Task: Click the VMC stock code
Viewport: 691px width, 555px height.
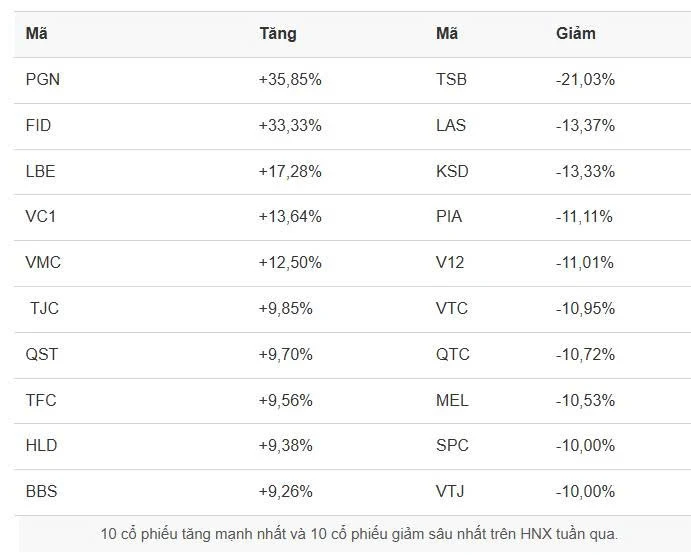Action: point(43,263)
